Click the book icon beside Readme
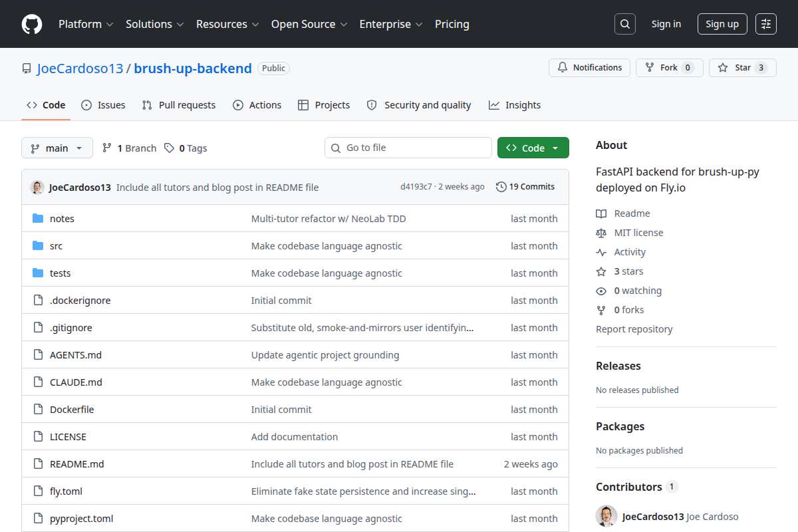This screenshot has height=532, width=798. point(601,213)
